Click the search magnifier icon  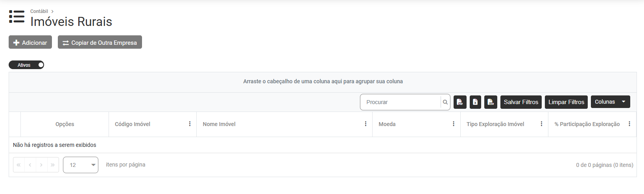click(x=445, y=102)
